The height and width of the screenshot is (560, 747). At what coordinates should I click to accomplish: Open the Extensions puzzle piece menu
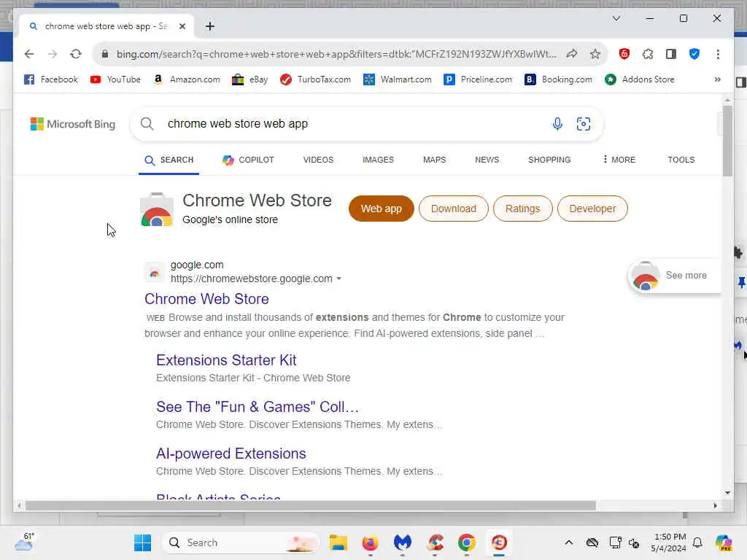pos(648,54)
